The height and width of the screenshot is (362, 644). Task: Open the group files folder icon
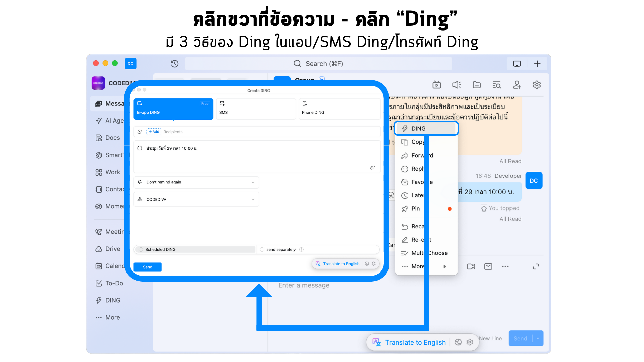tap(477, 85)
